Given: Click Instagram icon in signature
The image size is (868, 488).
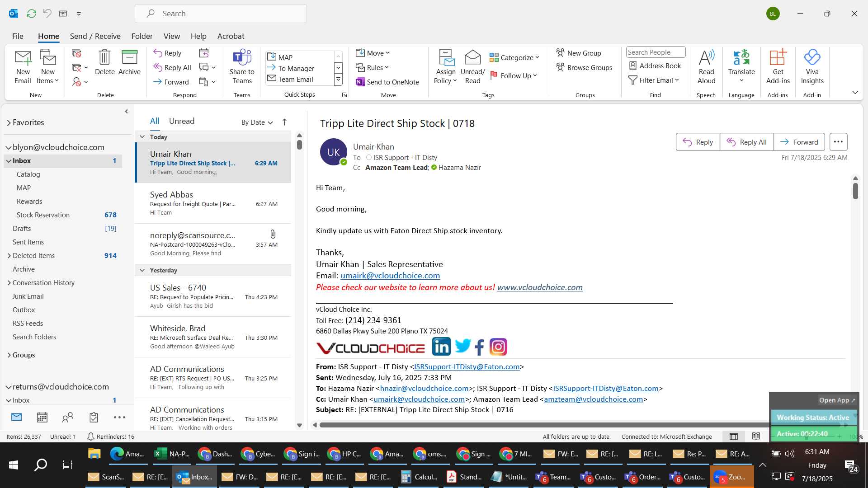Looking at the screenshot, I should 498,347.
